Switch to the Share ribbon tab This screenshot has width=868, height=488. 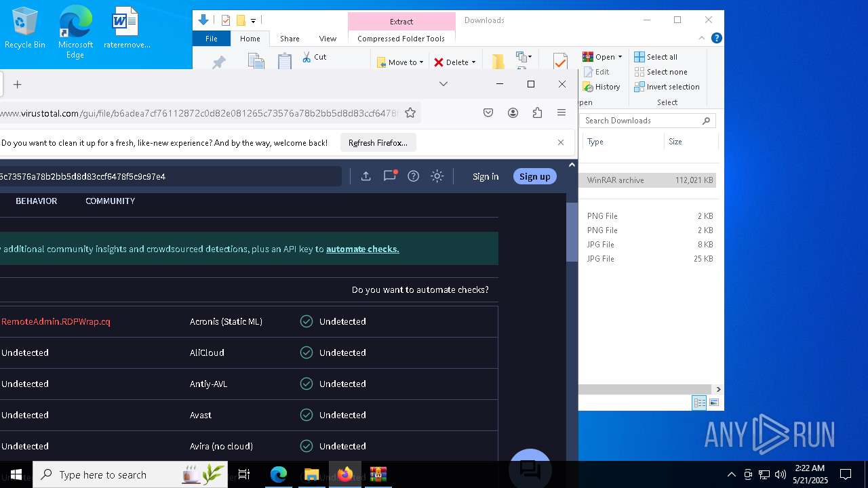pos(290,39)
